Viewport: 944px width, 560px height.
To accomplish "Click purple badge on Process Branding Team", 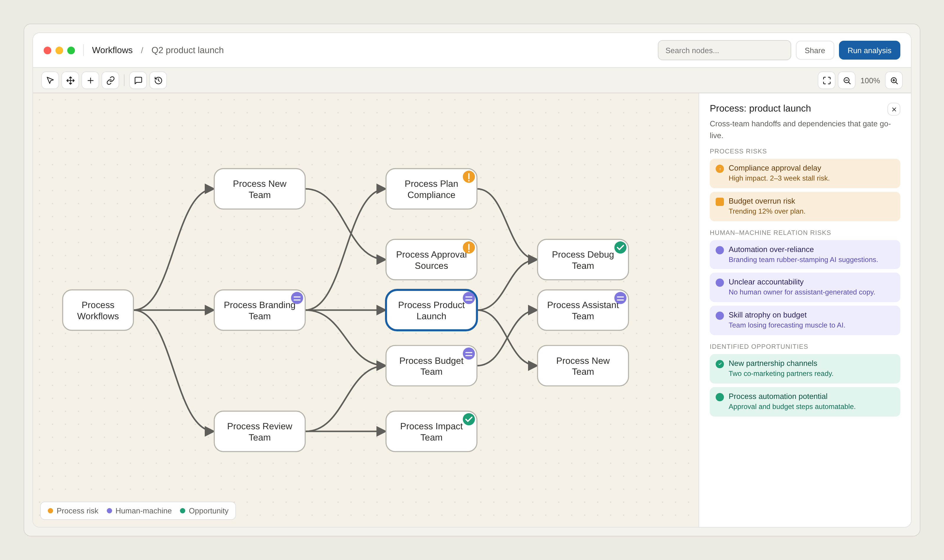I will [297, 298].
